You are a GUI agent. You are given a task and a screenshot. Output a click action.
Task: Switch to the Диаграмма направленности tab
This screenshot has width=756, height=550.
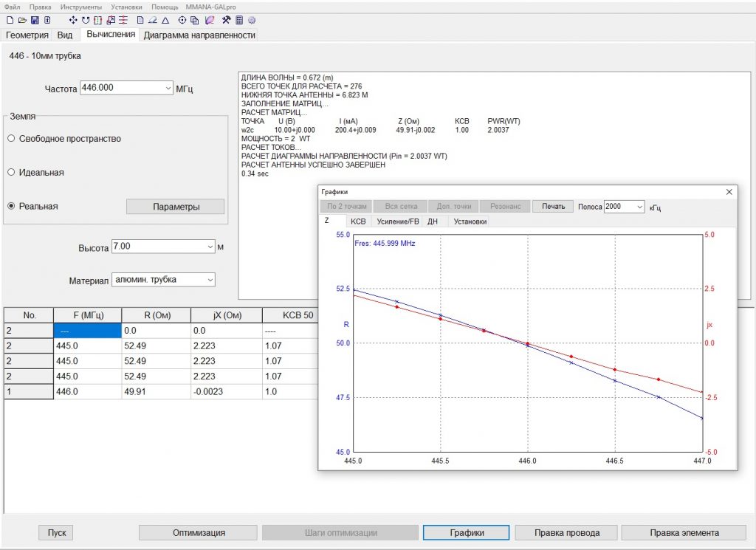click(x=199, y=35)
